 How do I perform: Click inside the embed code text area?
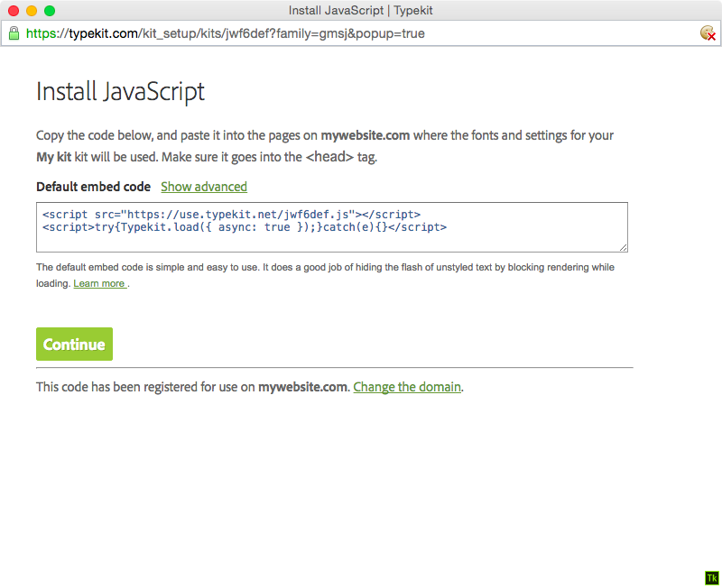pos(332,227)
